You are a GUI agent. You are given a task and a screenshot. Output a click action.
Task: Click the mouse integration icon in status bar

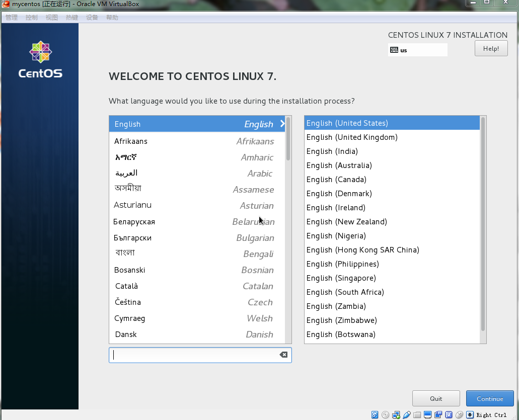pyautogui.click(x=460, y=414)
